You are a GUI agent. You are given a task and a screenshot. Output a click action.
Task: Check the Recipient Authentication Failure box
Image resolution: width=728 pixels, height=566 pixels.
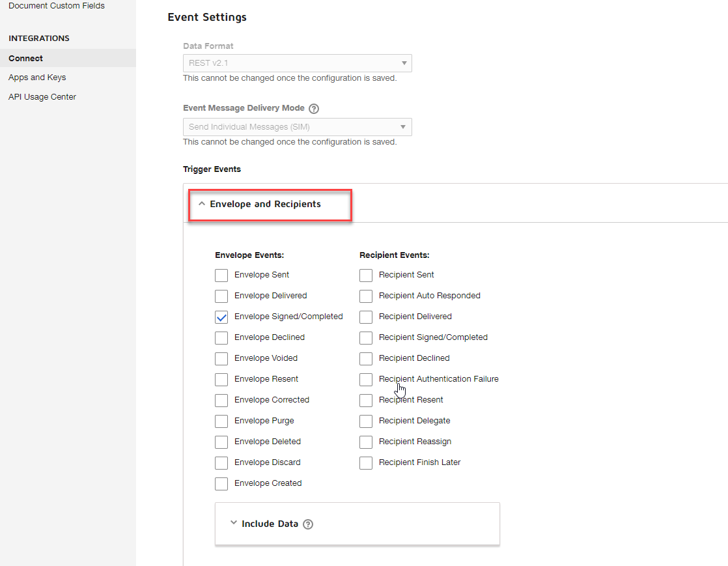tap(366, 380)
